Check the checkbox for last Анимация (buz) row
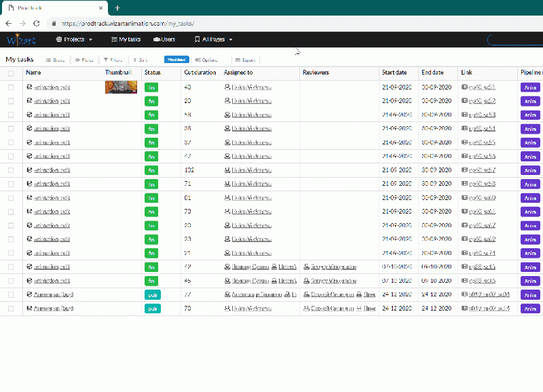Image resolution: width=543 pixels, height=392 pixels. pyautogui.click(x=11, y=309)
